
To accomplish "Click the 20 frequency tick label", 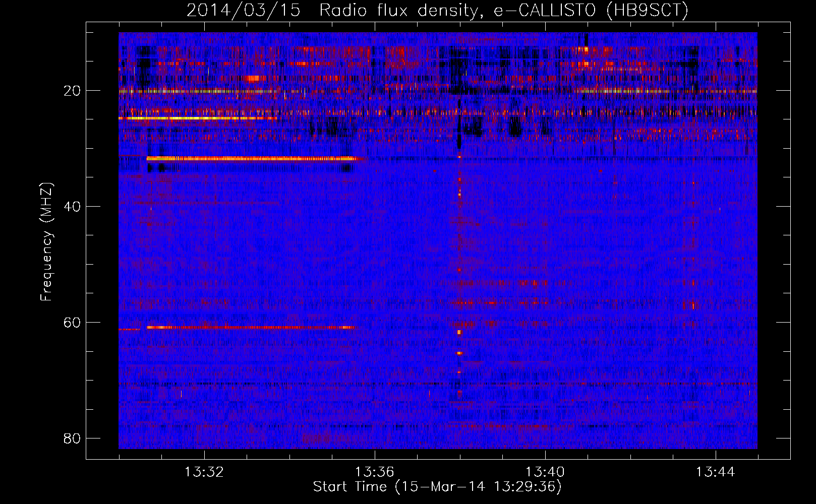I will (72, 91).
